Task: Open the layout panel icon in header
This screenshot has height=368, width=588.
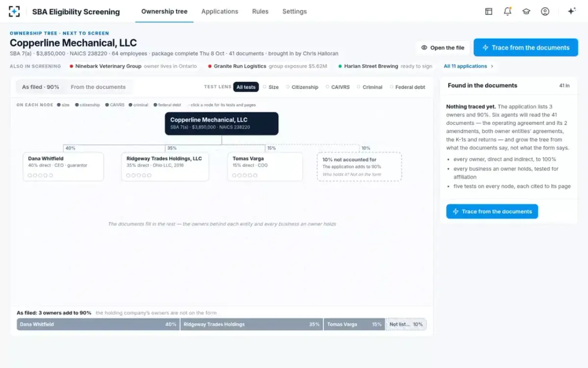Action: click(x=489, y=11)
